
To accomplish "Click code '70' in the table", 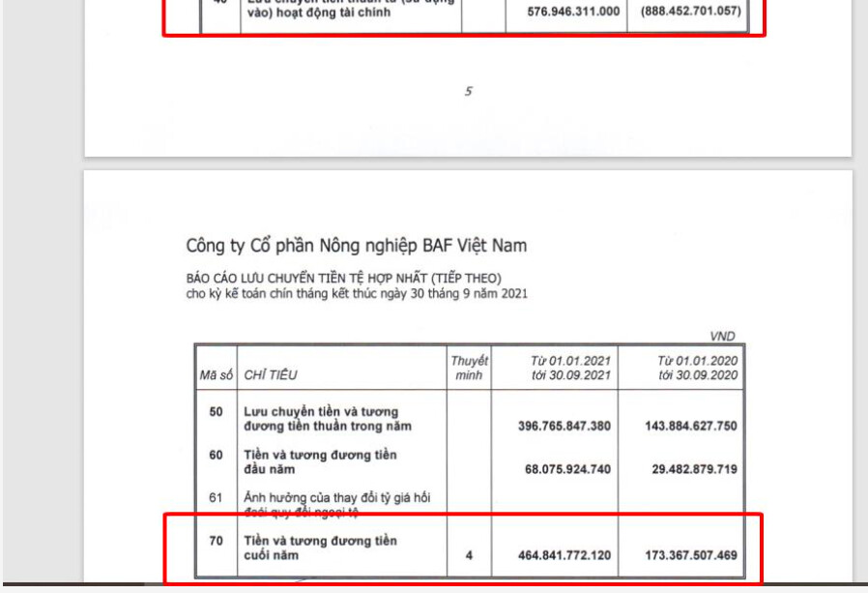I will pos(216,541).
